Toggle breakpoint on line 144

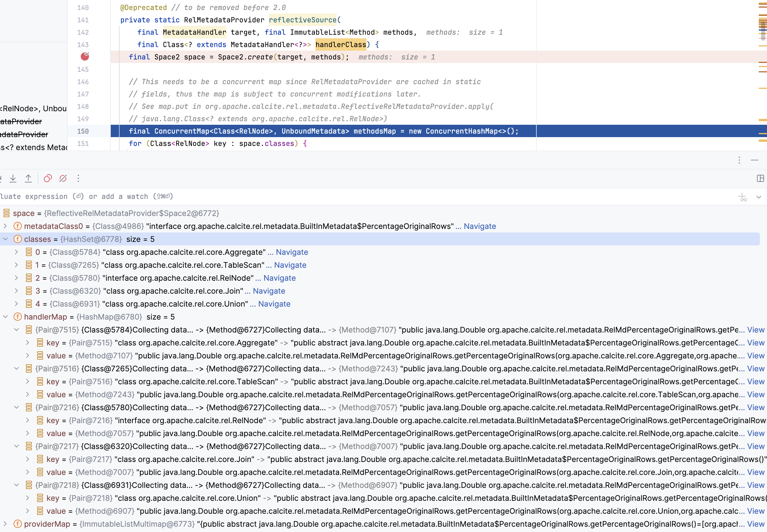85,57
